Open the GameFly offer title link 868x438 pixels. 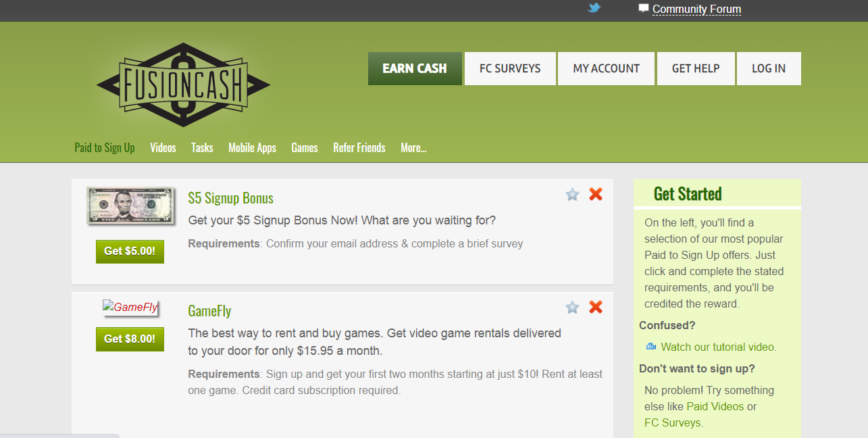(x=209, y=311)
